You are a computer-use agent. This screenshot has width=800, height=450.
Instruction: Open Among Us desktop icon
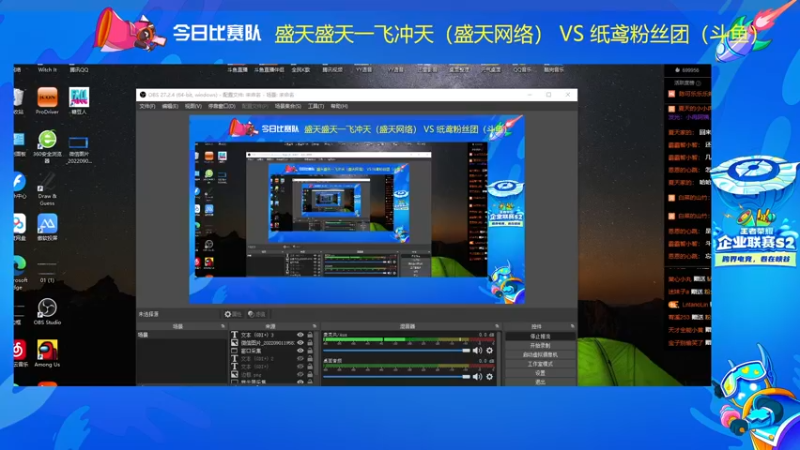pos(47,354)
